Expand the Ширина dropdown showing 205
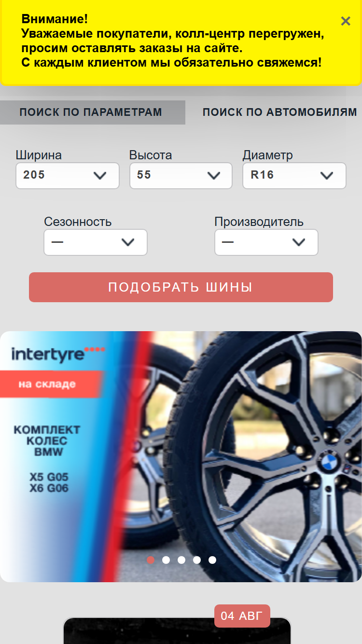This screenshot has height=644, width=362. coord(68,175)
